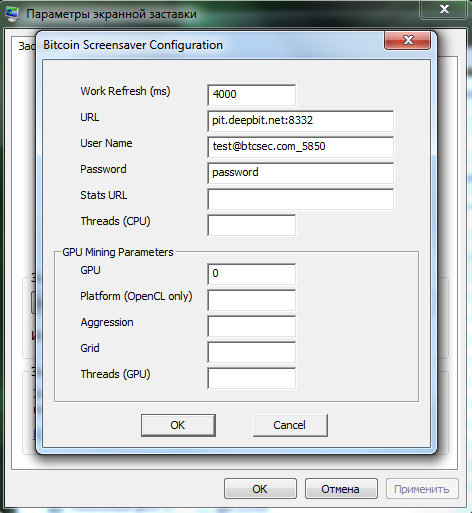Click the Work Refresh (ms) input field

251,95
